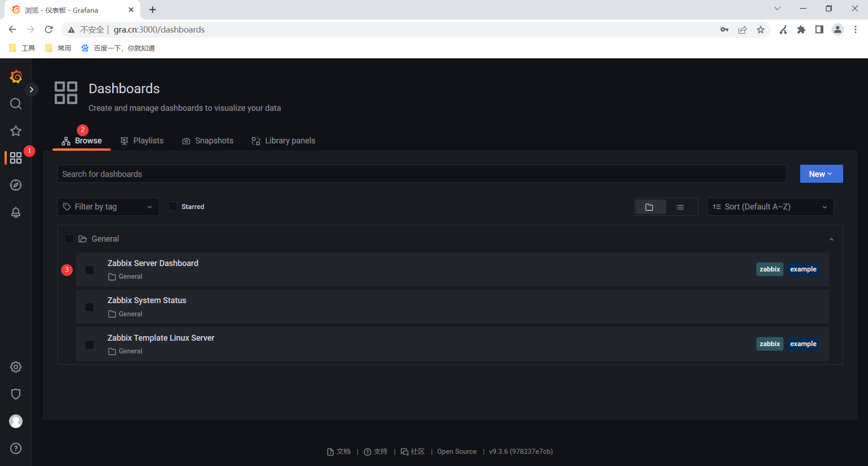868x466 pixels.
Task: Open the Chrome profile avatar
Action: (838, 29)
